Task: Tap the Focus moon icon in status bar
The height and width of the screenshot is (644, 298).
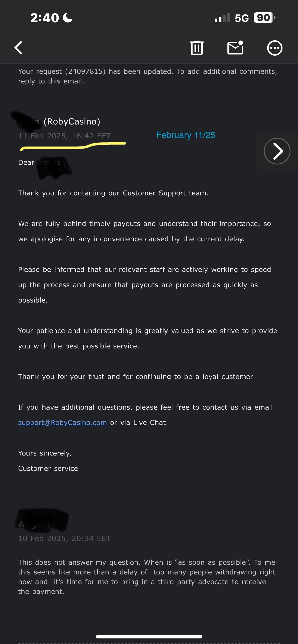Action: click(x=68, y=18)
